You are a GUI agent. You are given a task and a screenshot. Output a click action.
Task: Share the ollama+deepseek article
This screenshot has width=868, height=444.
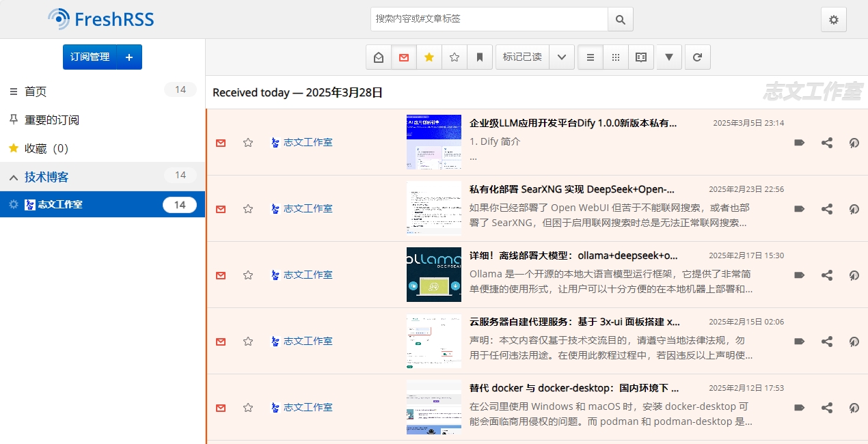(827, 275)
